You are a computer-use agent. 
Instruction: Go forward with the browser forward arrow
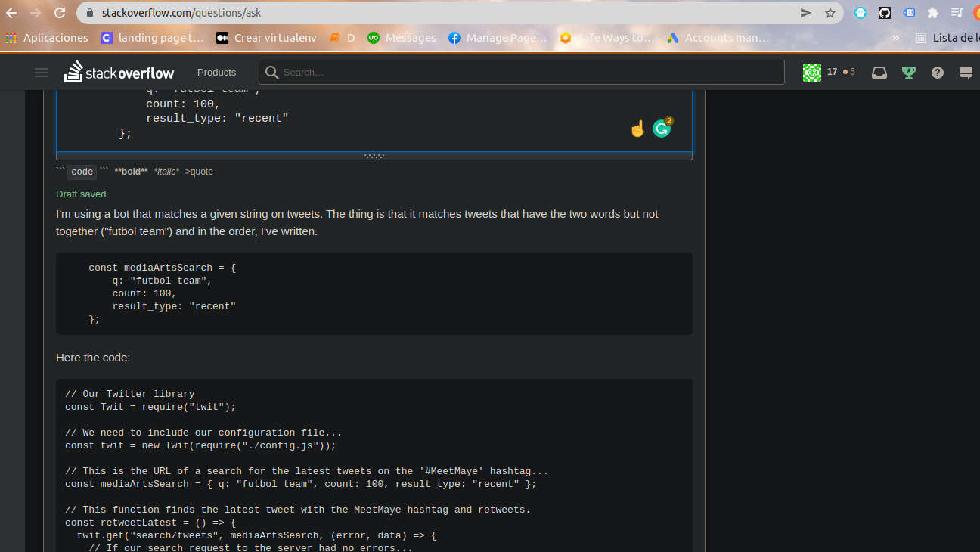click(35, 13)
